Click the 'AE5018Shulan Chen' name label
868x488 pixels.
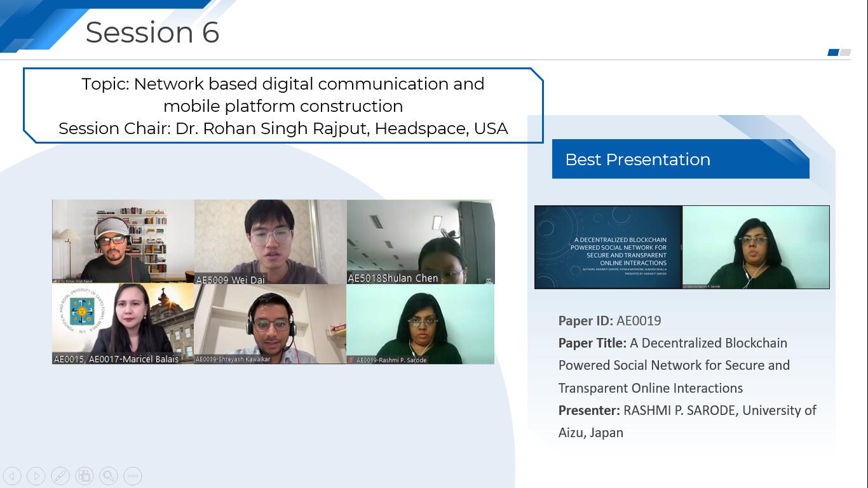pos(393,278)
